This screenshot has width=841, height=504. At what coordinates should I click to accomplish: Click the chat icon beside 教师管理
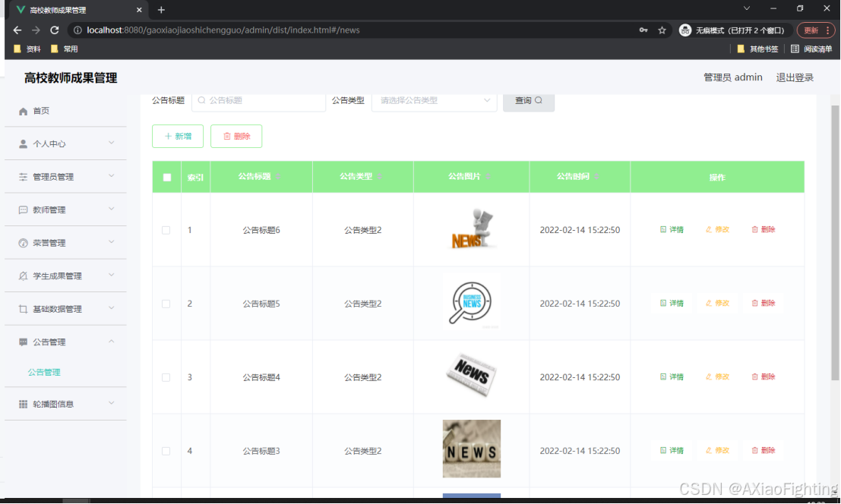pyautogui.click(x=23, y=210)
